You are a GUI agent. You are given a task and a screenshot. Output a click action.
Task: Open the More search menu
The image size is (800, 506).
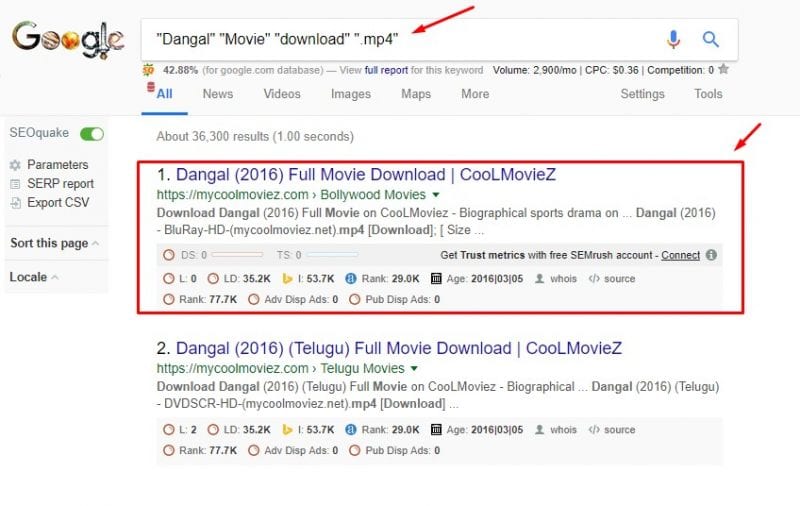(x=475, y=94)
